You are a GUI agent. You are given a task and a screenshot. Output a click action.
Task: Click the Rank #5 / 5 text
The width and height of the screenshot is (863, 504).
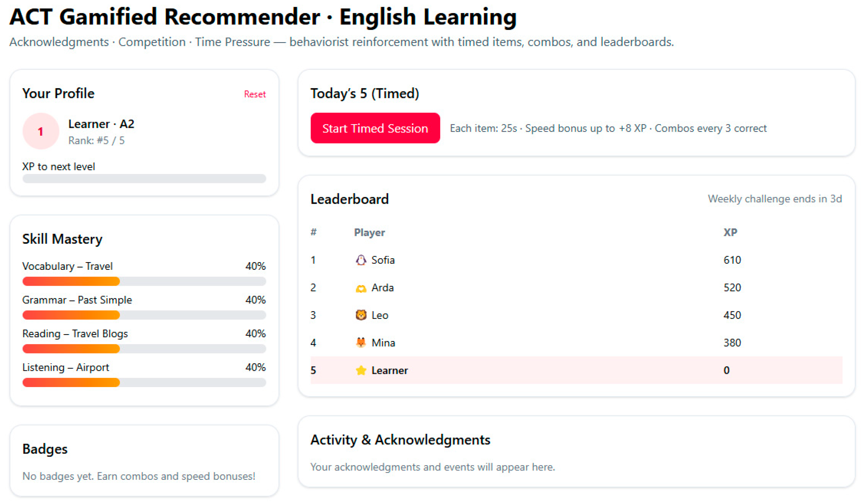point(96,140)
